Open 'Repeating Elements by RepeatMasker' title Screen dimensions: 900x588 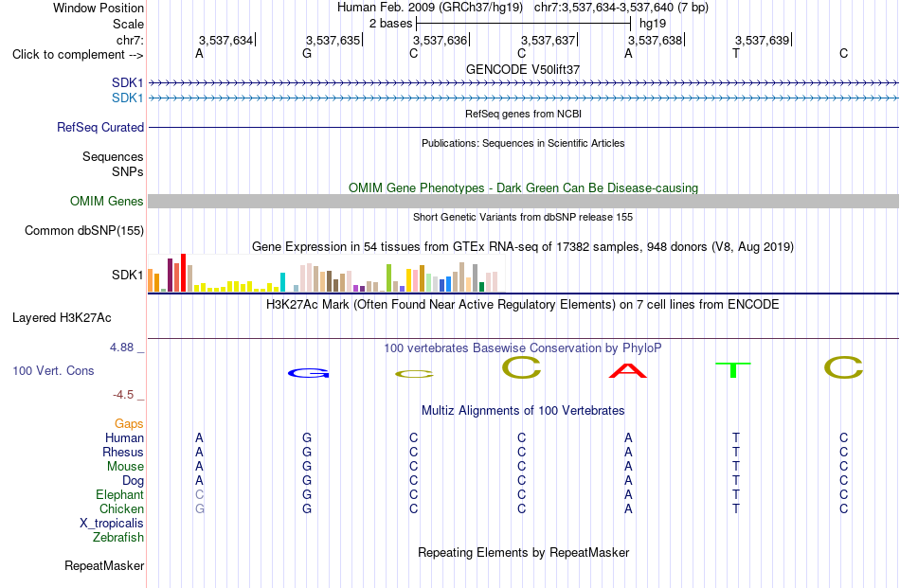pyautogui.click(x=524, y=552)
